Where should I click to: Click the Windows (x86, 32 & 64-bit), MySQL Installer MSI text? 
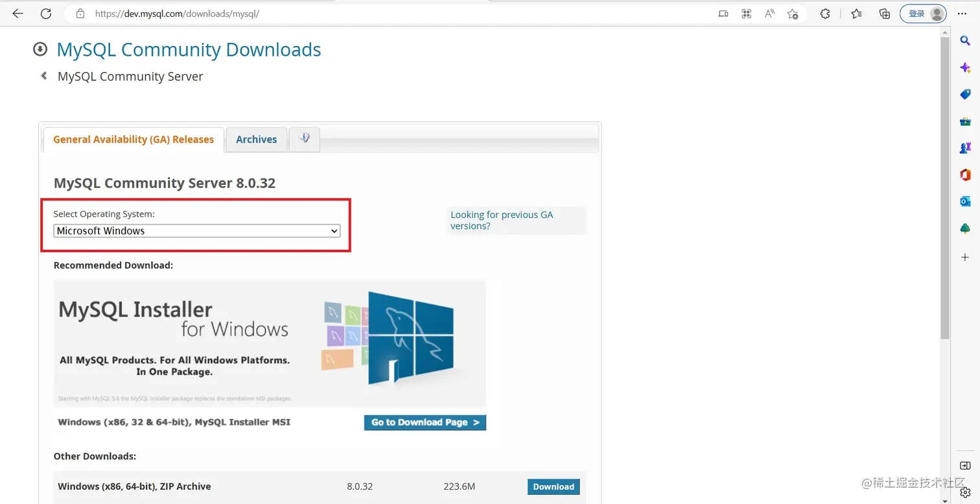click(x=174, y=422)
